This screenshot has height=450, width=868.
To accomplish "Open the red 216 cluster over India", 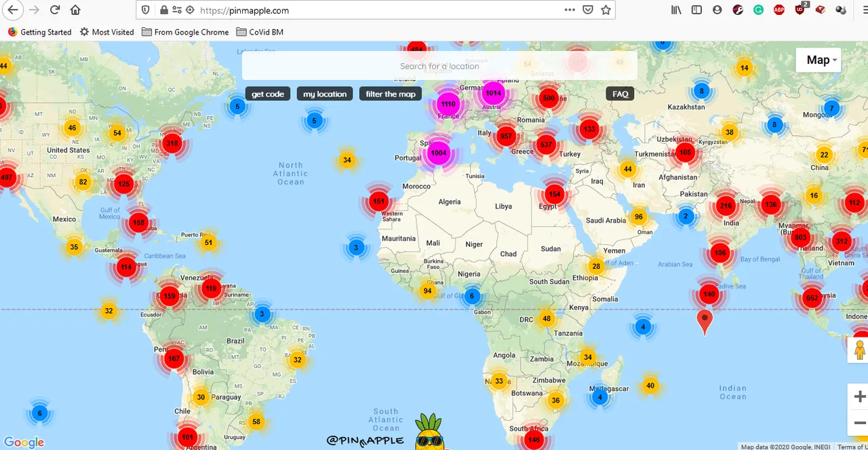I will 726,206.
